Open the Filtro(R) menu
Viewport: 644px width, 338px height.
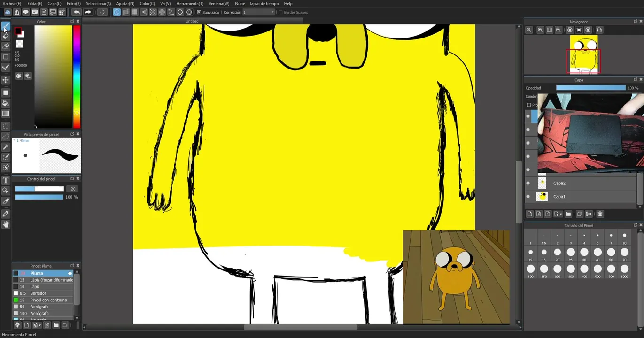pyautogui.click(x=74, y=3)
